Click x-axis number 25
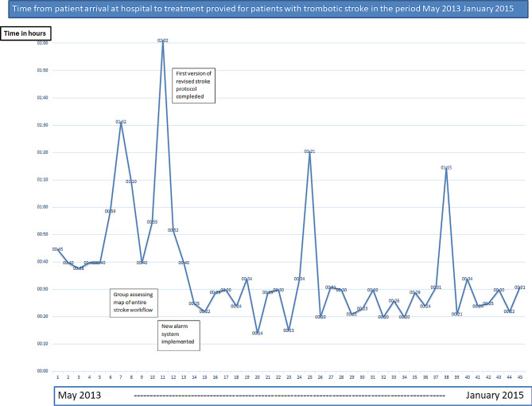 click(310, 377)
